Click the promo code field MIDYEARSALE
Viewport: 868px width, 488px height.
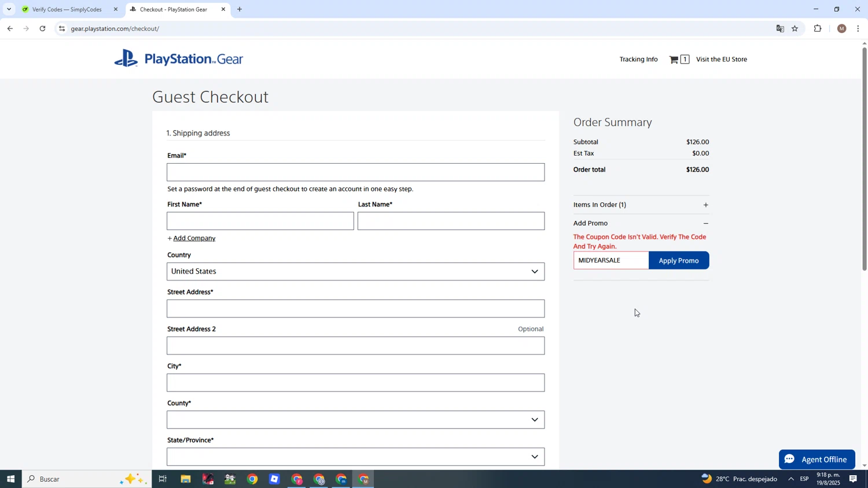[x=611, y=261]
